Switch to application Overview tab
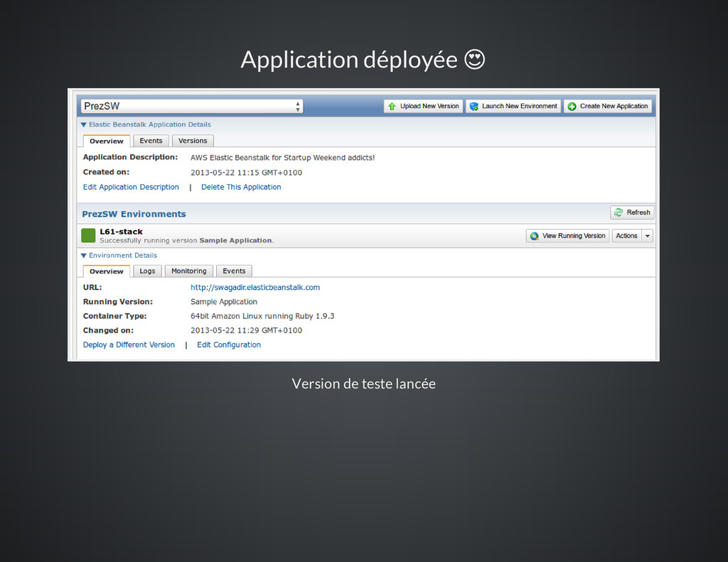Screen dimensions: 728x562 point(107,141)
